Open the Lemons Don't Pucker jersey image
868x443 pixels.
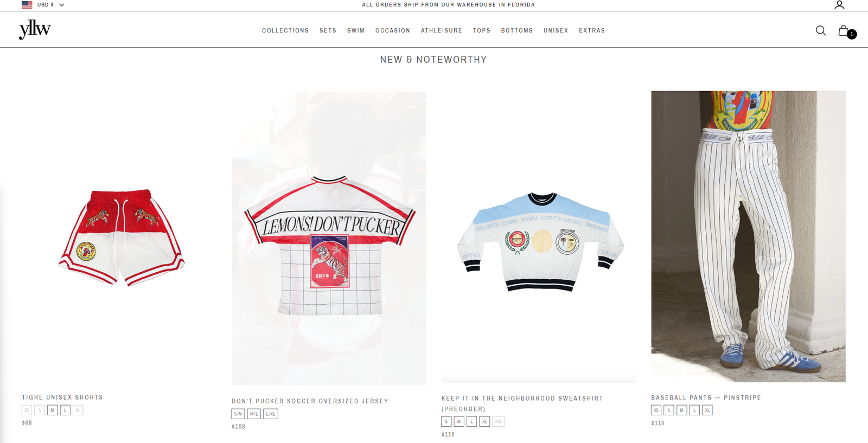tap(329, 238)
